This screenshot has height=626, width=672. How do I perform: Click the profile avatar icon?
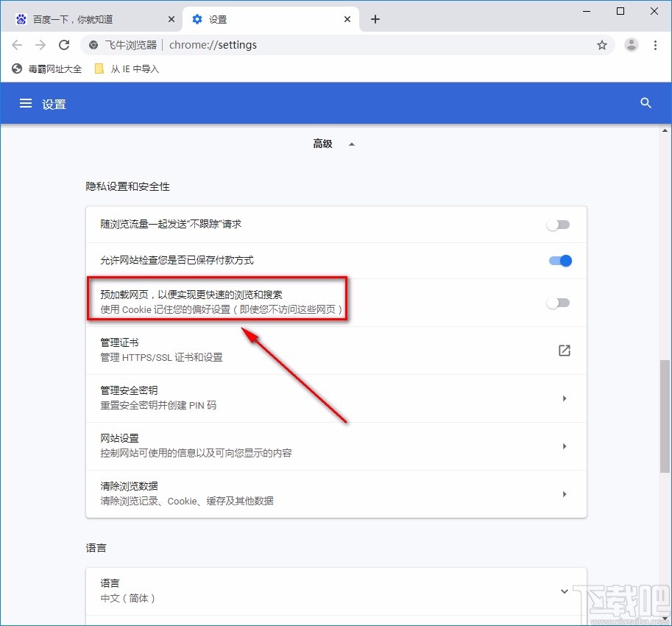pyautogui.click(x=631, y=45)
